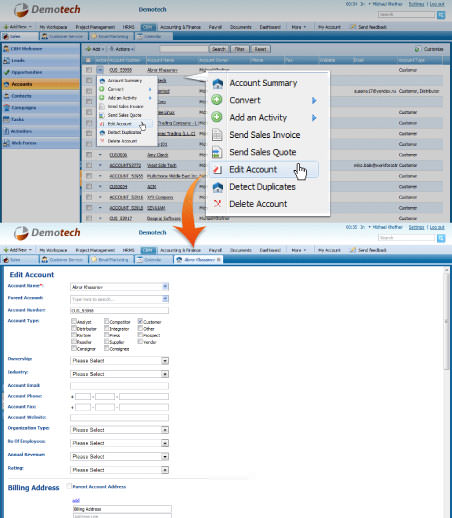
Task: Click the Contacts icon in the sidebar
Action: coord(6,96)
